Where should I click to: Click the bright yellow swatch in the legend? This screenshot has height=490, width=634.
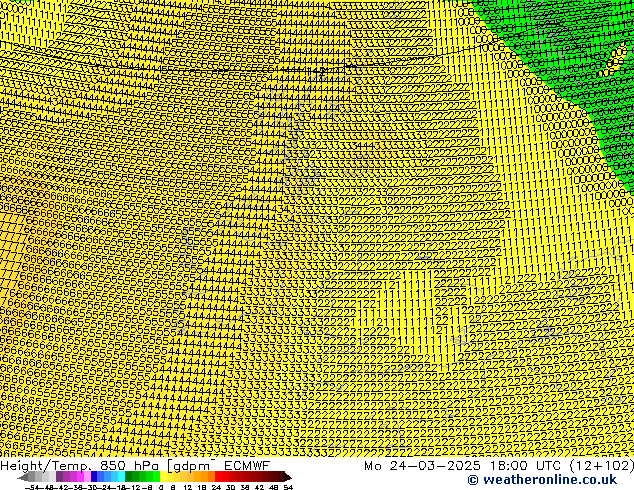pos(163,477)
